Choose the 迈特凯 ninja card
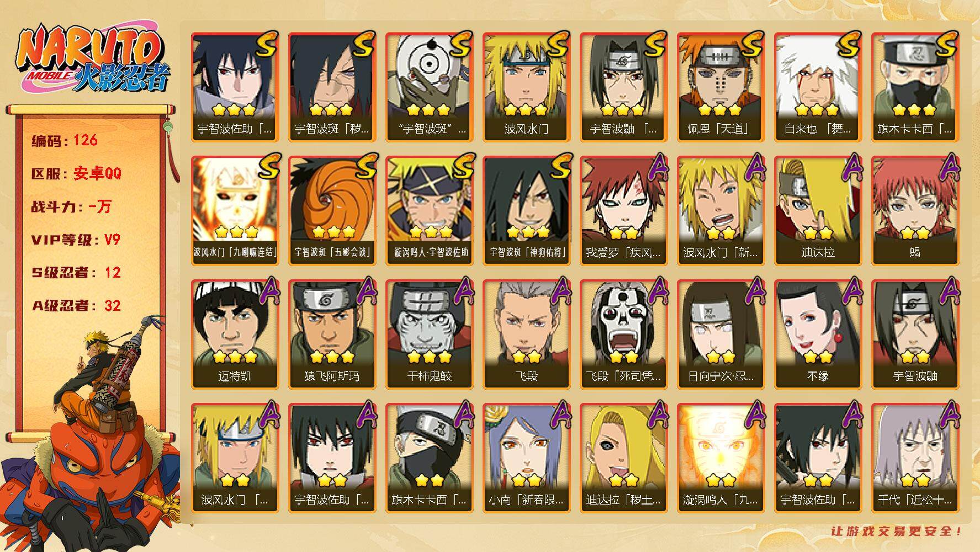This screenshot has height=552, width=980. point(235,334)
